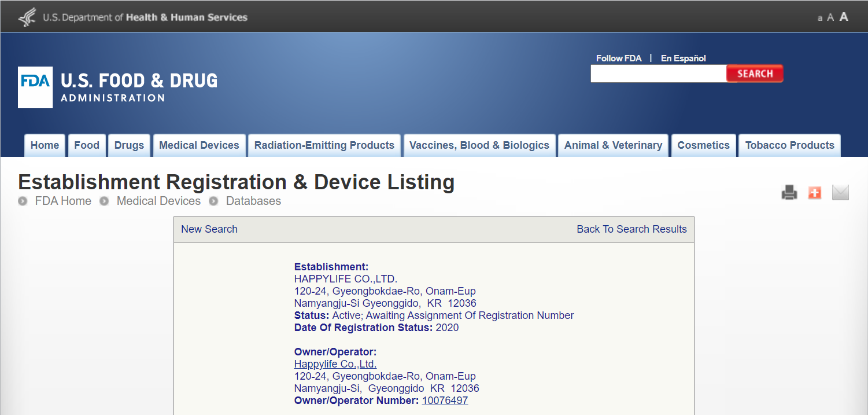
Task: Go to FDA Home breadcrumb
Action: click(63, 201)
